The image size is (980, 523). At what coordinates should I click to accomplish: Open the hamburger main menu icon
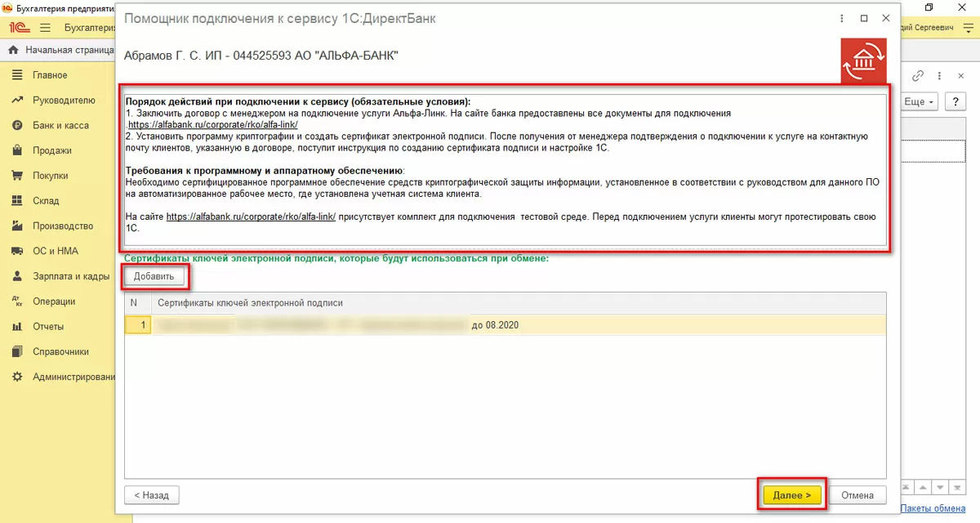(45, 28)
